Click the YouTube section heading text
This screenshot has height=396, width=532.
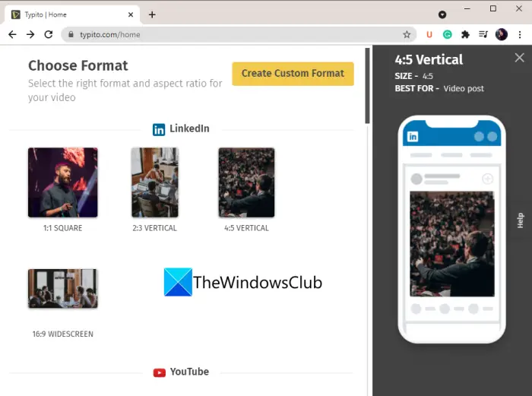pyautogui.click(x=189, y=372)
